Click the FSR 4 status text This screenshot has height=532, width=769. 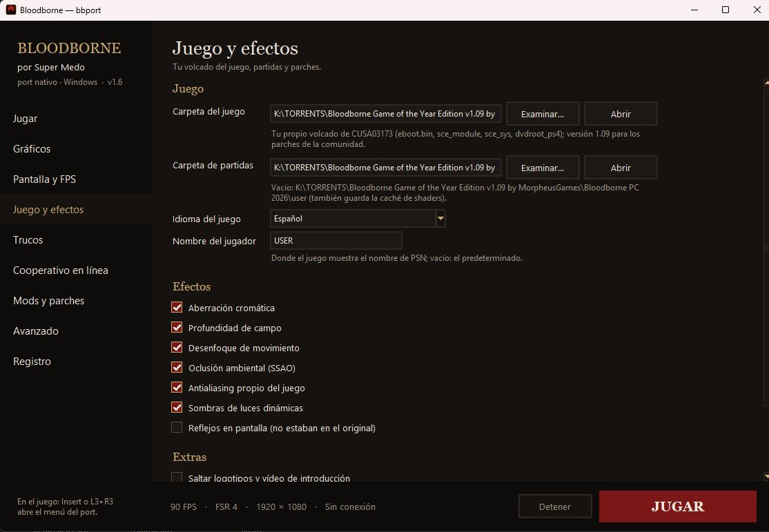226,507
